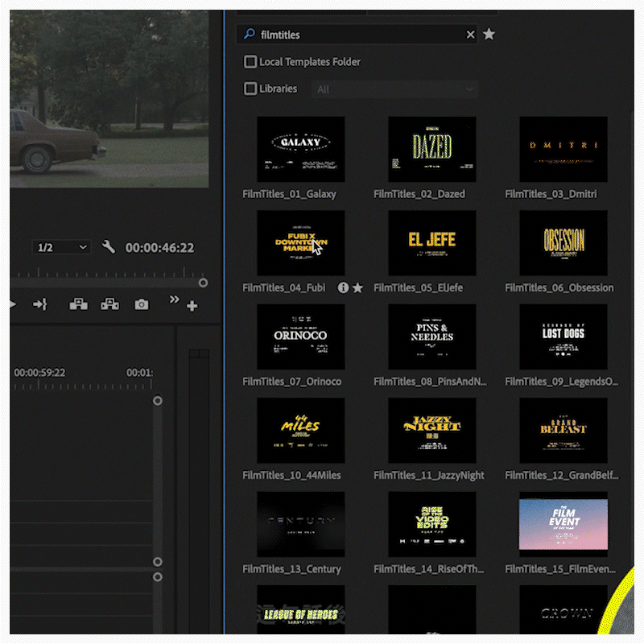Open the wrench settings menu in monitor
644x644 pixels.
pos(109,247)
